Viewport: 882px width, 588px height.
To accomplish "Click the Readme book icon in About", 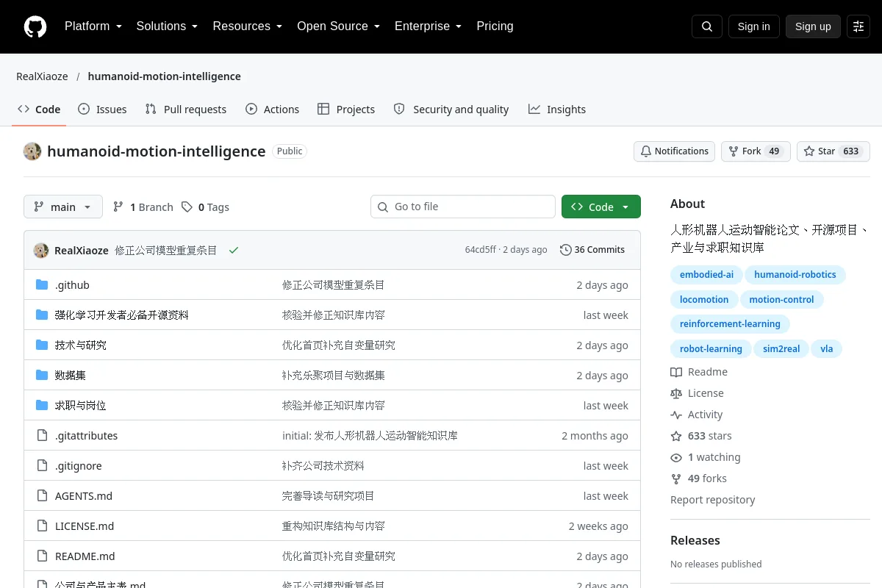I will (x=676, y=372).
